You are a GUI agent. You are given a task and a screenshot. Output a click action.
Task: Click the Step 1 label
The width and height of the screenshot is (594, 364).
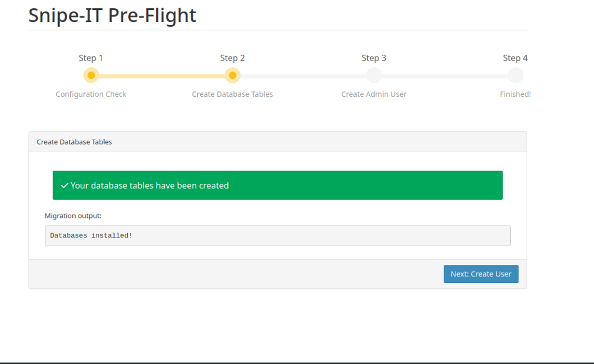[91, 58]
